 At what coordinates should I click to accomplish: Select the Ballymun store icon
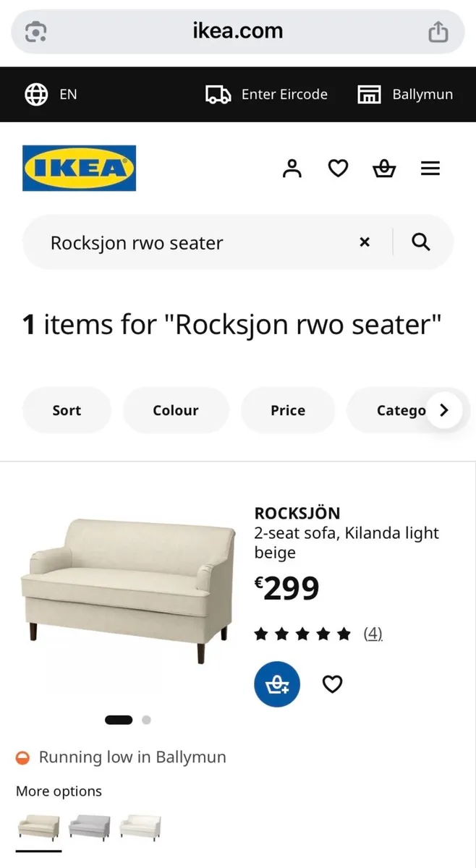tap(369, 94)
